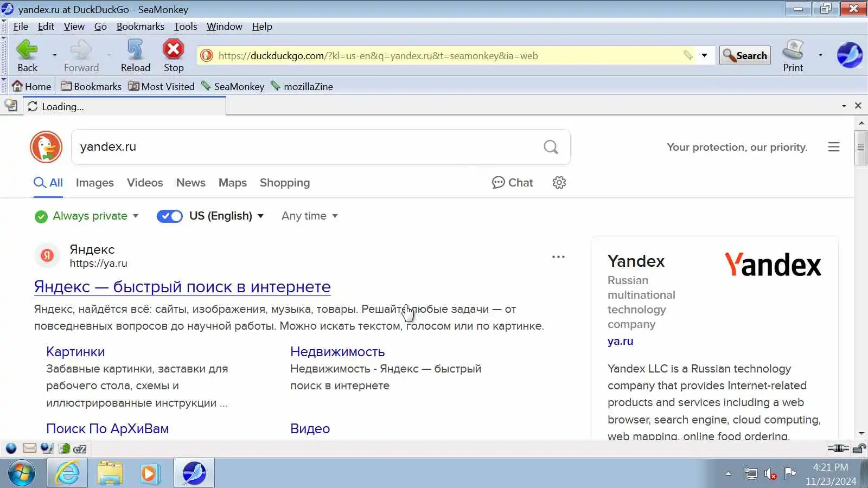Image resolution: width=868 pixels, height=488 pixels.
Task: Open the Windows Start menu
Action: coord(22,473)
